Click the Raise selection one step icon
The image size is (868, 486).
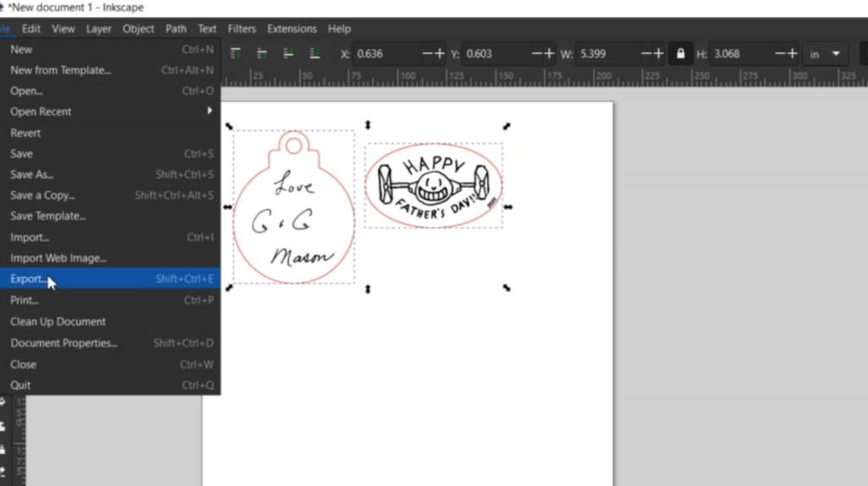pos(263,53)
